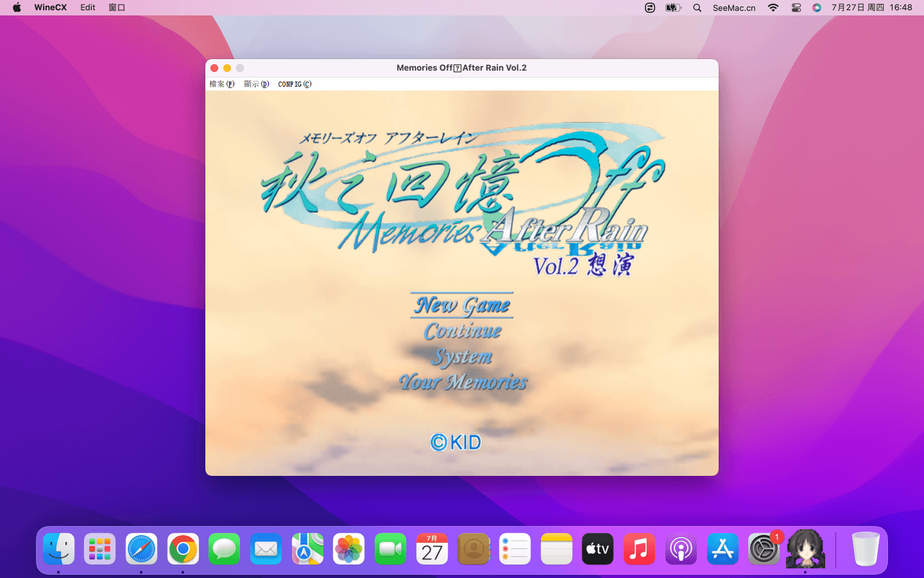Open the 顯示(D) menu in game window

[x=257, y=84]
